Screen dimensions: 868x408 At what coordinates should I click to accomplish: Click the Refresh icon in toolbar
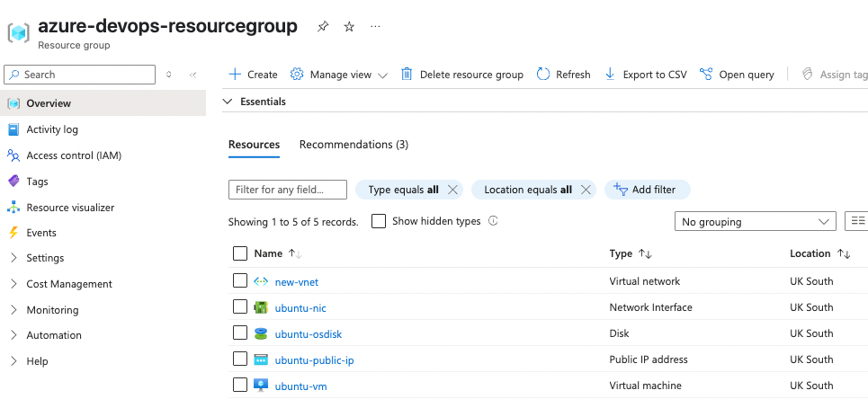pyautogui.click(x=543, y=75)
